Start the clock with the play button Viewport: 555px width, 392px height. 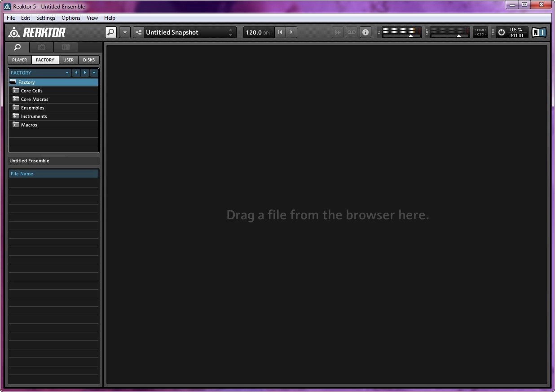(x=291, y=32)
